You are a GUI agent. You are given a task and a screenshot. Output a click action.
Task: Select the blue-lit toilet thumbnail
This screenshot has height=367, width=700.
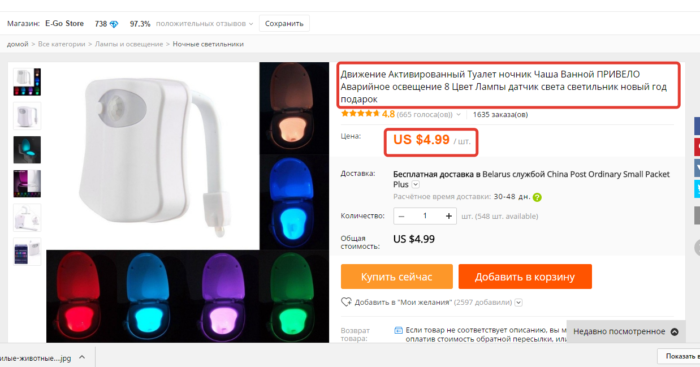point(27,150)
